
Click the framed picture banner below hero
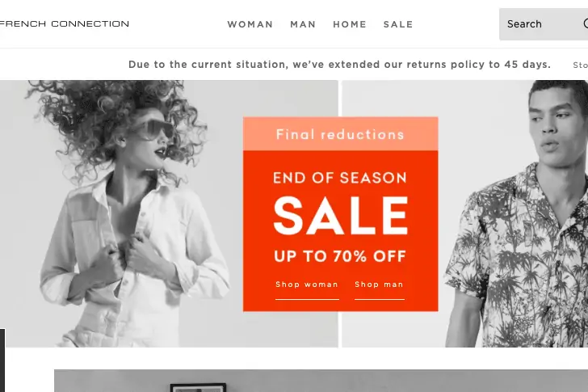click(321, 381)
